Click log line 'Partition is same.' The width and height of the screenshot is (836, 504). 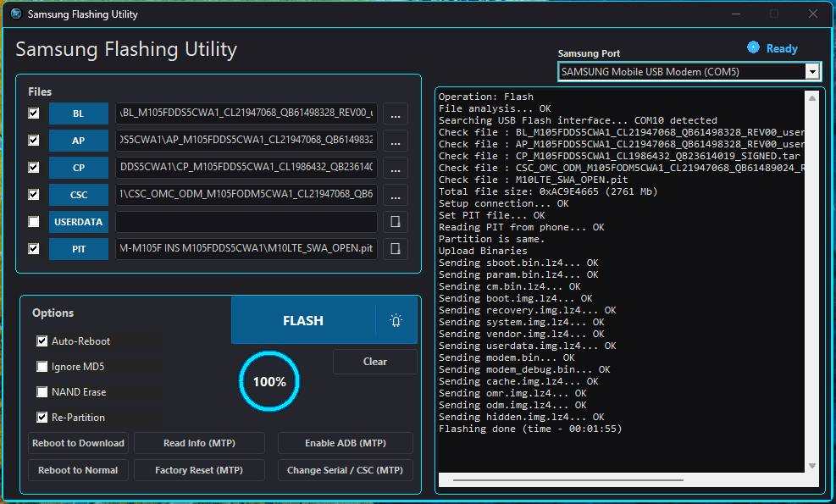pos(491,239)
